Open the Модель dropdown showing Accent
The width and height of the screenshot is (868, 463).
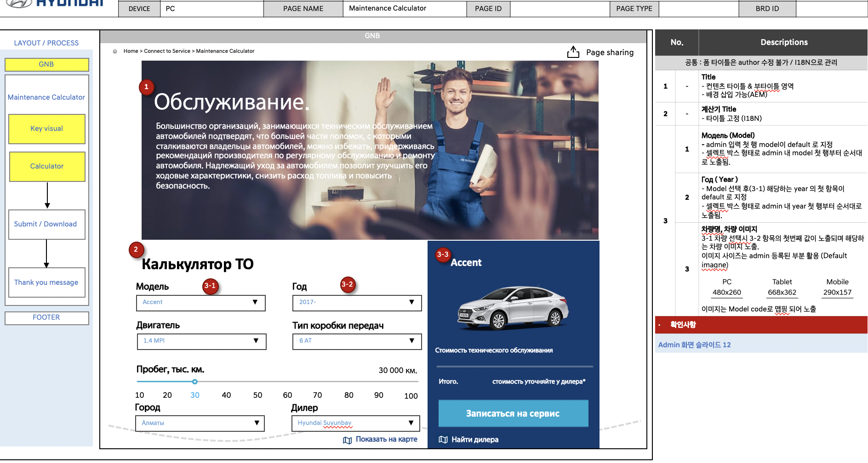click(200, 303)
